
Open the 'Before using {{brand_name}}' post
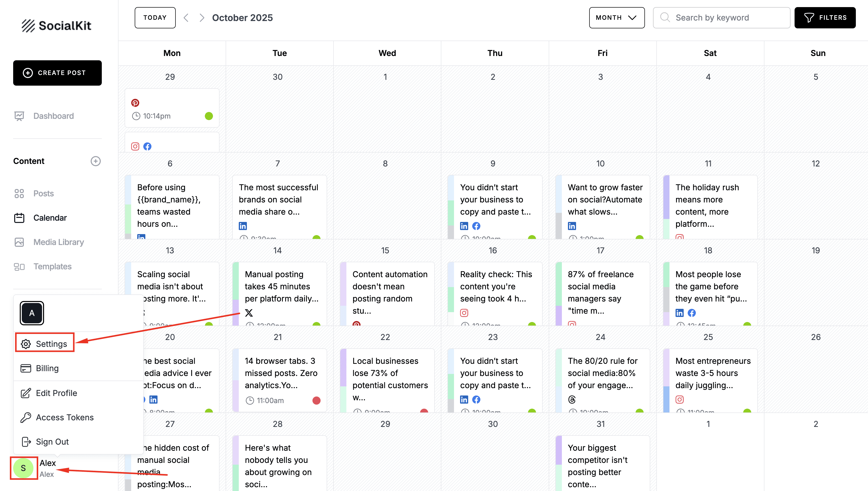[172, 207]
